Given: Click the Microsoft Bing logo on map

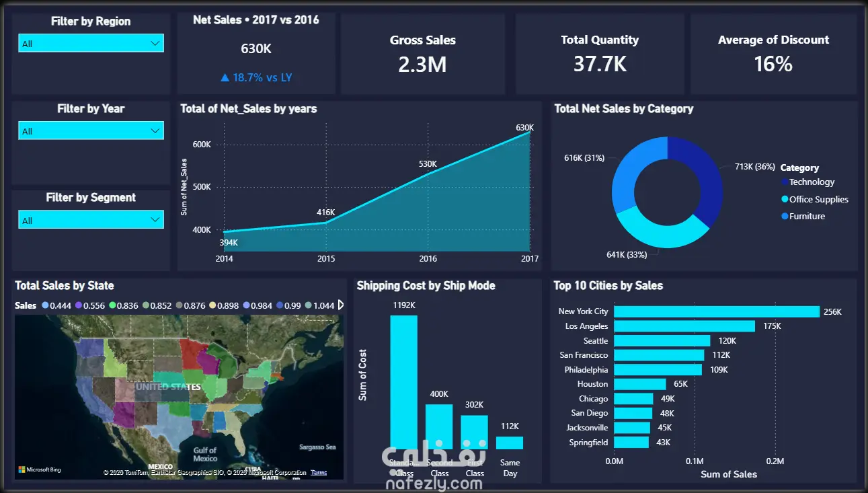Looking at the screenshot, I should pyautogui.click(x=40, y=469).
